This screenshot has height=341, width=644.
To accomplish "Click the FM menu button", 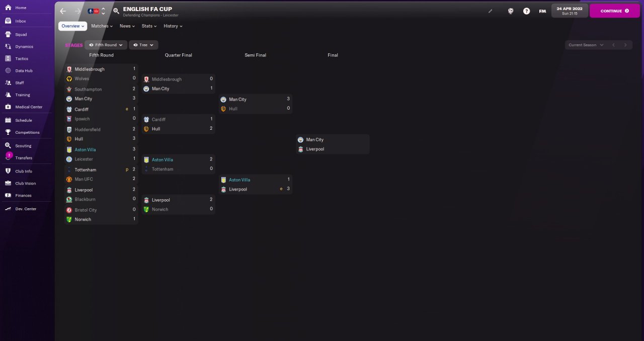I will tap(542, 11).
